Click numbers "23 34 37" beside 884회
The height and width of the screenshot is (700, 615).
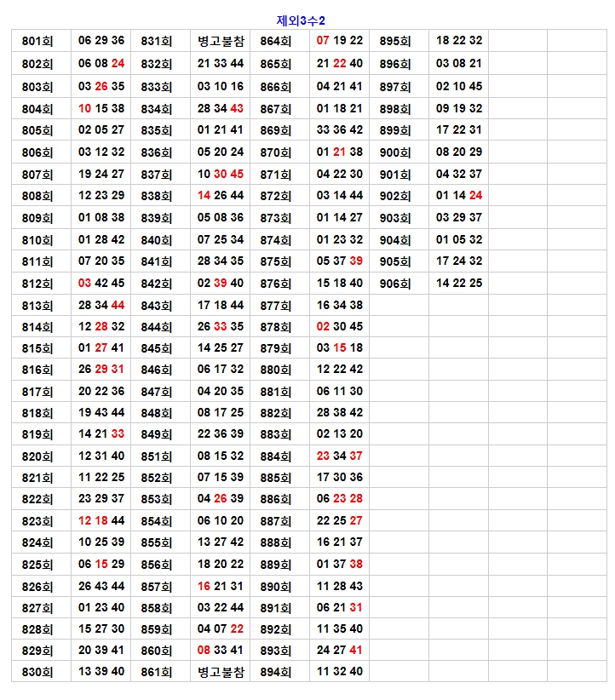tap(339, 456)
